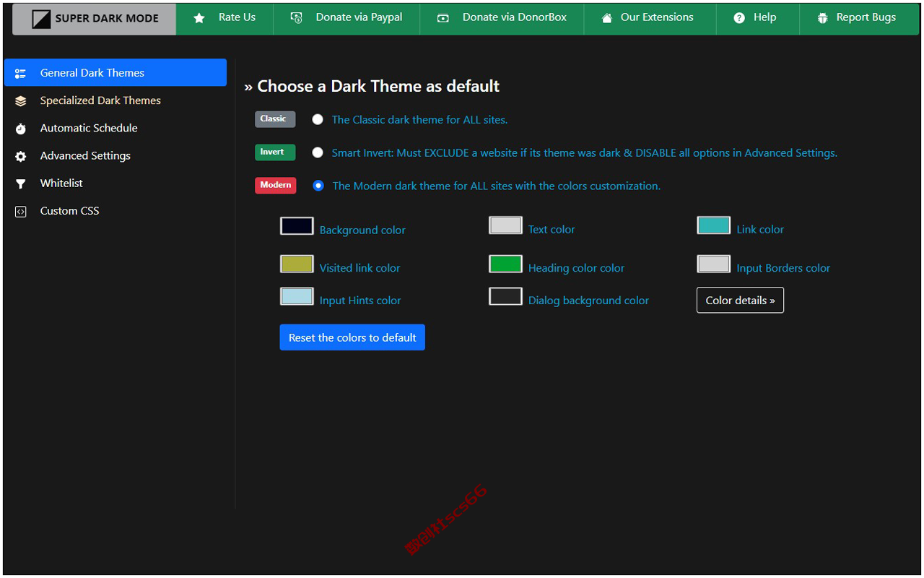Pick the Link color swatch

(x=714, y=225)
